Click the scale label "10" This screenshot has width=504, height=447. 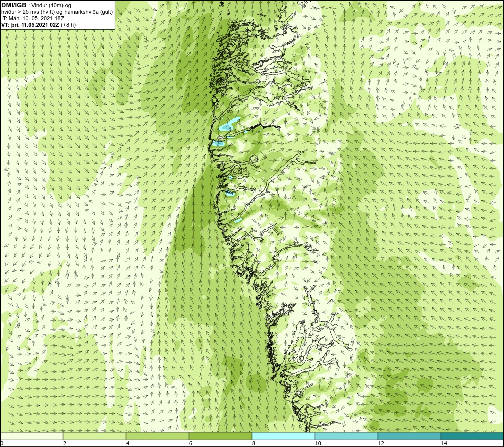pos(318,443)
